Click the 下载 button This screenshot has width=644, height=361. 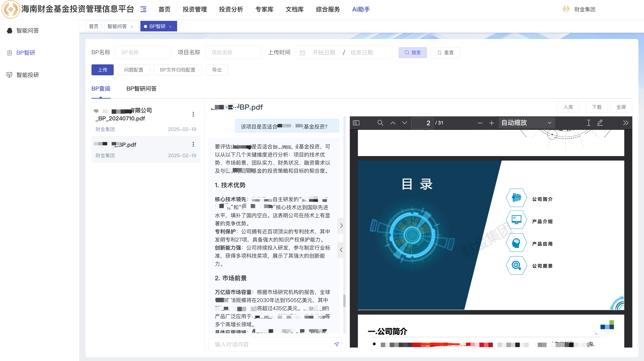[596, 107]
